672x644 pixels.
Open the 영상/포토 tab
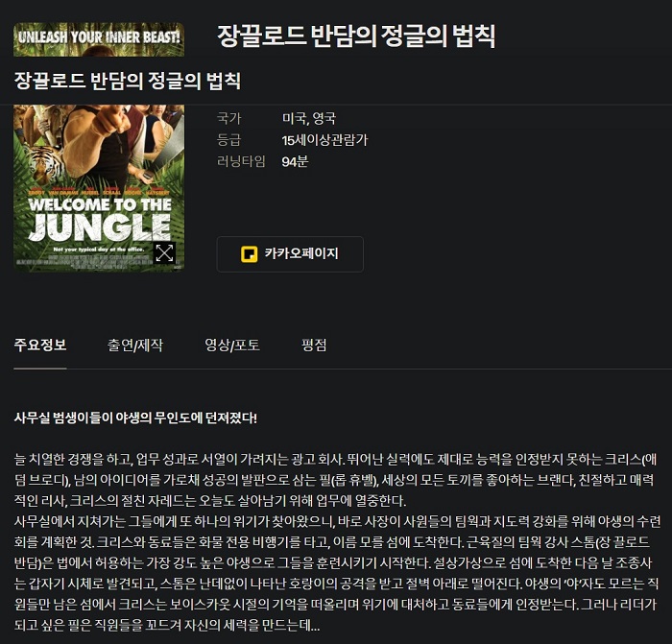(x=232, y=345)
